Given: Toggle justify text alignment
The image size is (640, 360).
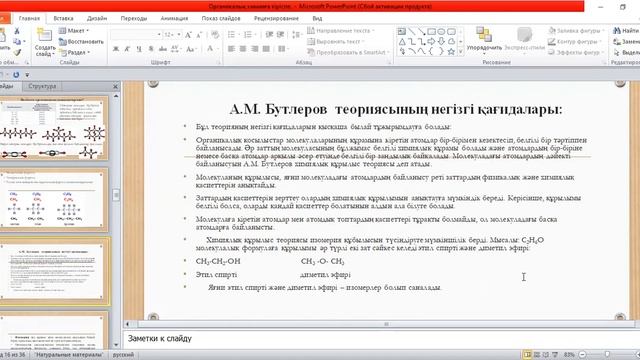Looking at the screenshot, I should [x=266, y=49].
